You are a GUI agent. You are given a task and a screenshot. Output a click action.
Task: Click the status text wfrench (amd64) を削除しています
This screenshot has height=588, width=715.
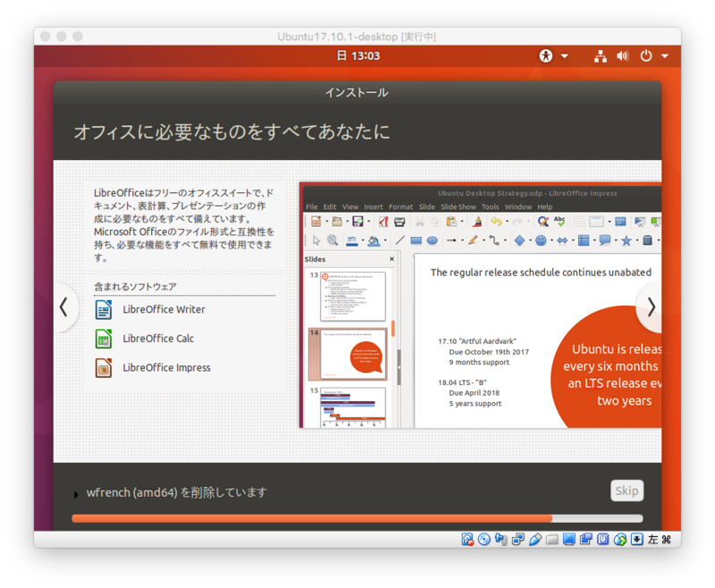coord(177,492)
